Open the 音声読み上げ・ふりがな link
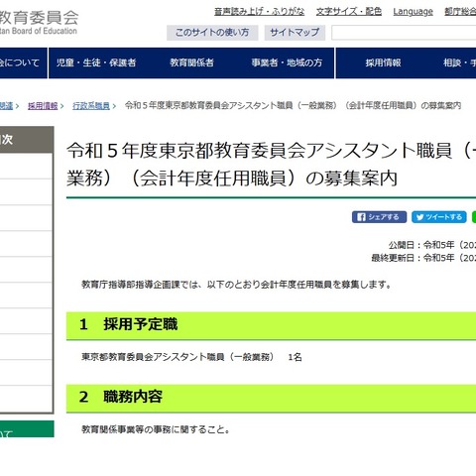 [x=259, y=12]
